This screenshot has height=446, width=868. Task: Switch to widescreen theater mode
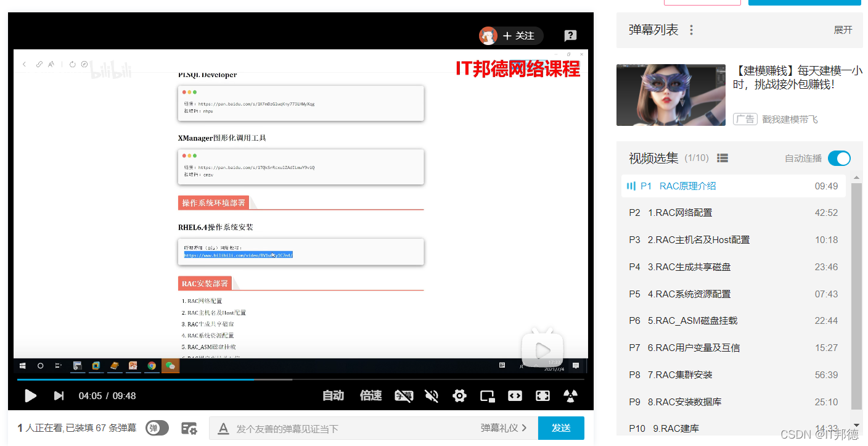[x=515, y=395]
